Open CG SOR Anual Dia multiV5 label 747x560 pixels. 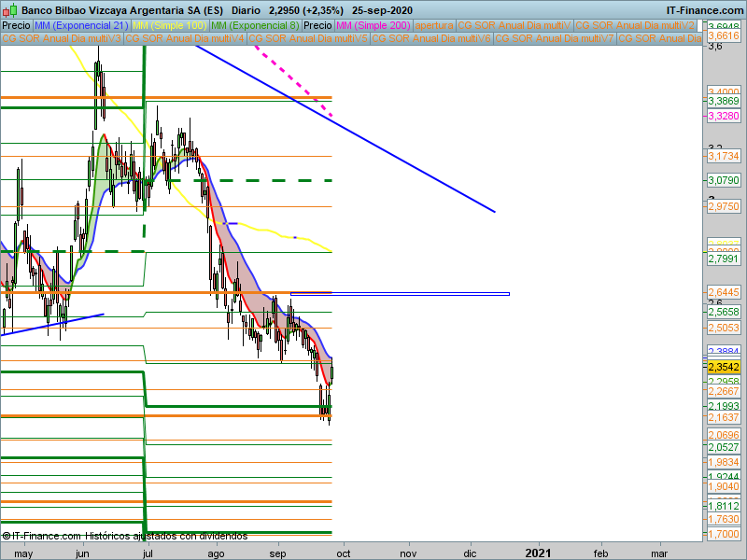[x=308, y=38]
